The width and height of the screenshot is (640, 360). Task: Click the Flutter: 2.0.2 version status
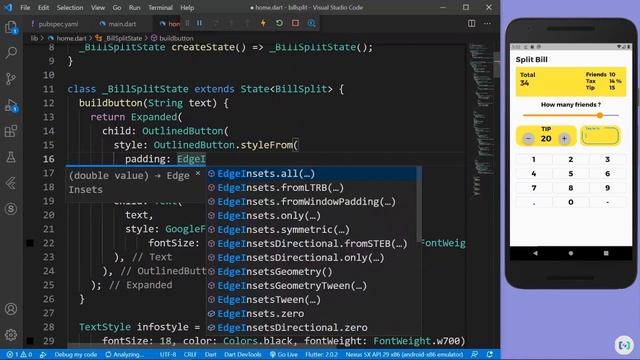321,354
